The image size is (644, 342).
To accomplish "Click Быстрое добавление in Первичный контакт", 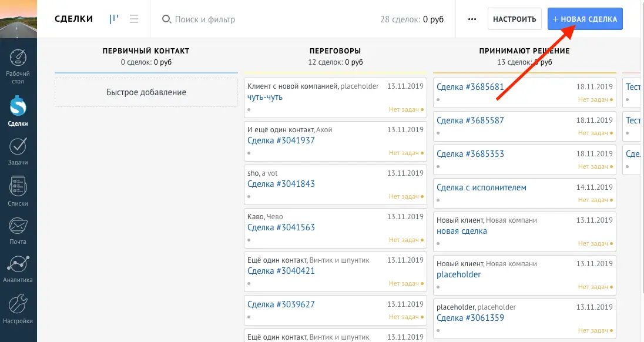I will click(146, 92).
